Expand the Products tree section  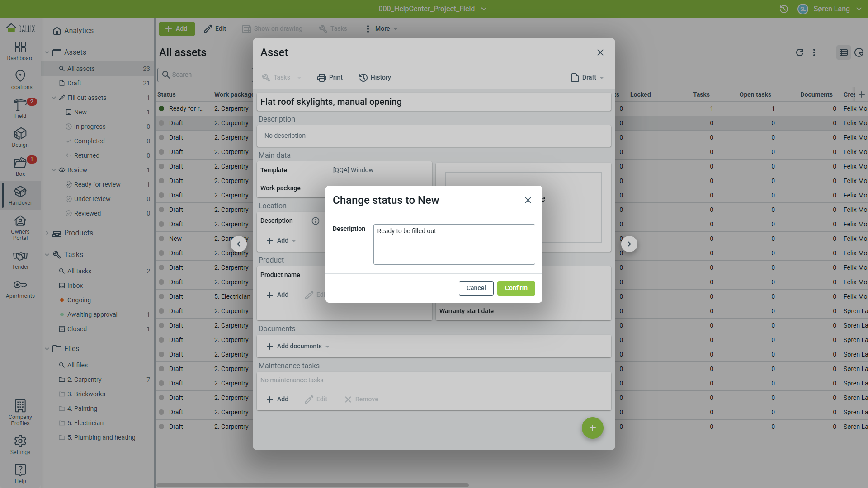pyautogui.click(x=47, y=233)
